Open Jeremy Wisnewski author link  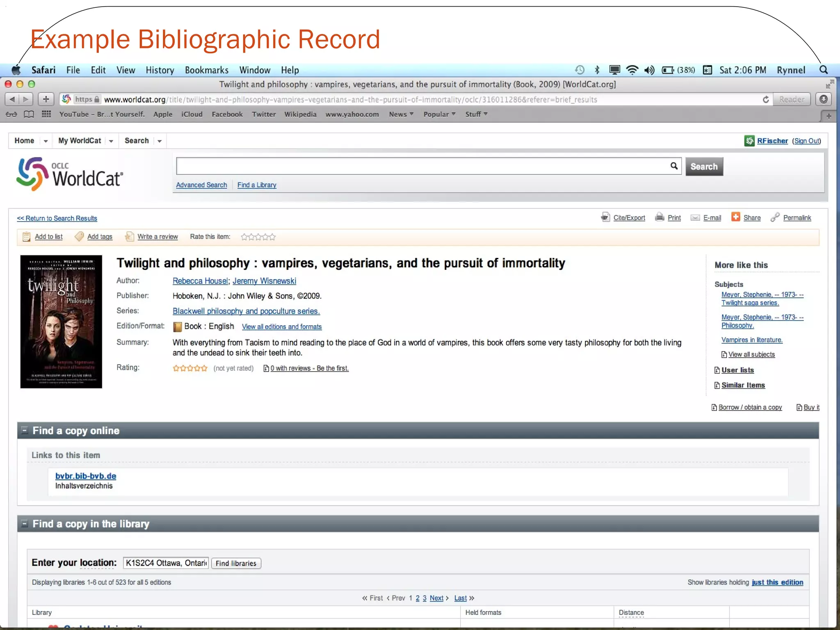(264, 281)
